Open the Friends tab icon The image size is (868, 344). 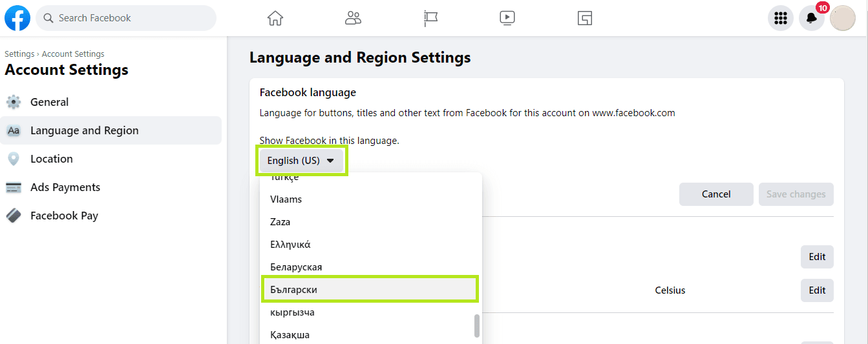click(x=353, y=18)
